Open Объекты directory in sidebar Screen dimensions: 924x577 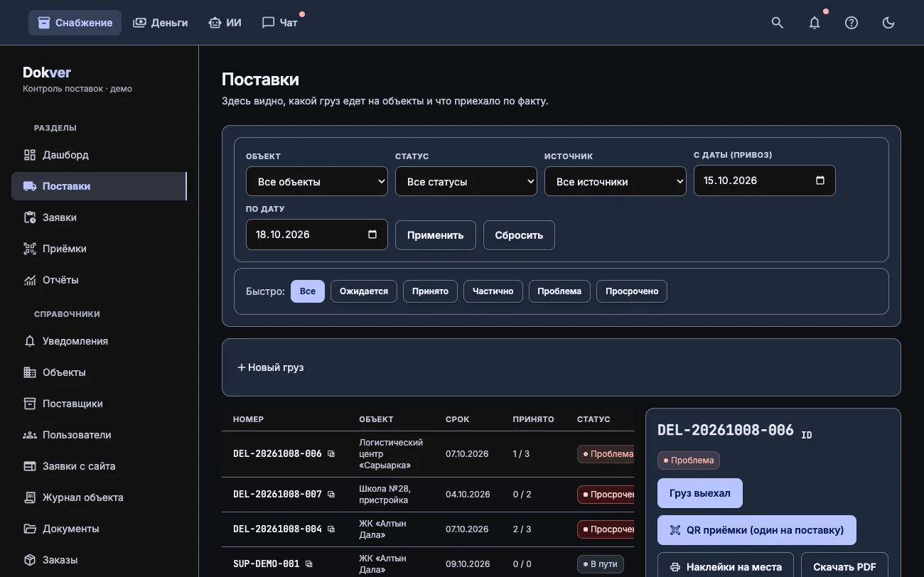pyautogui.click(x=99, y=372)
